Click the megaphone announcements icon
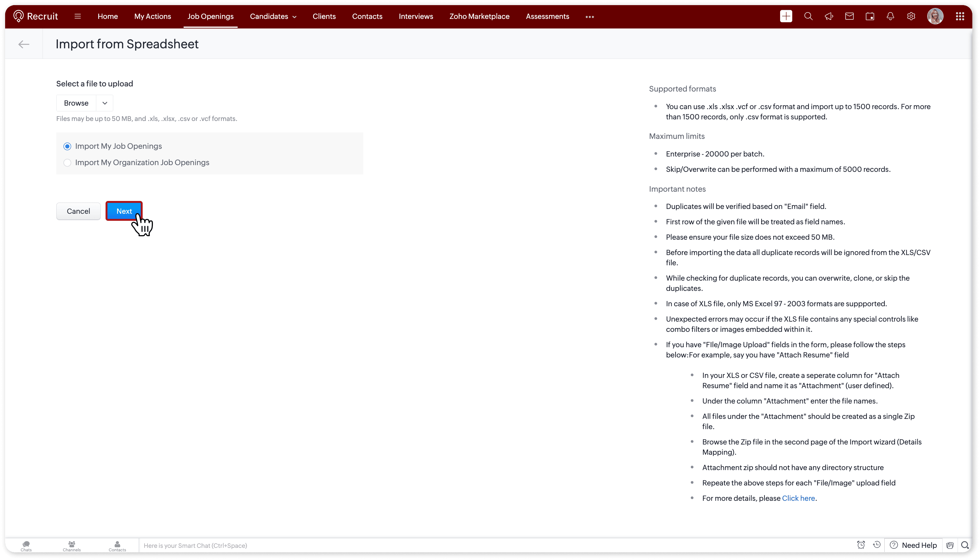The image size is (980, 560). [829, 17]
